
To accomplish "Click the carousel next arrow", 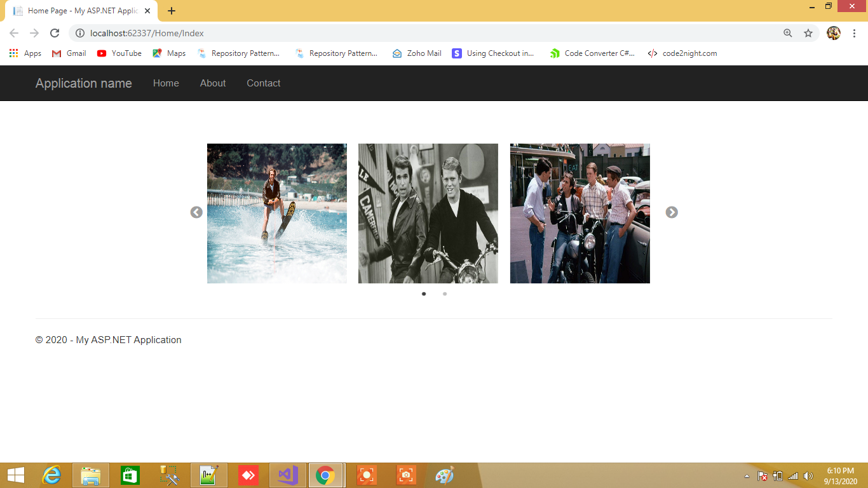I will 672,212.
